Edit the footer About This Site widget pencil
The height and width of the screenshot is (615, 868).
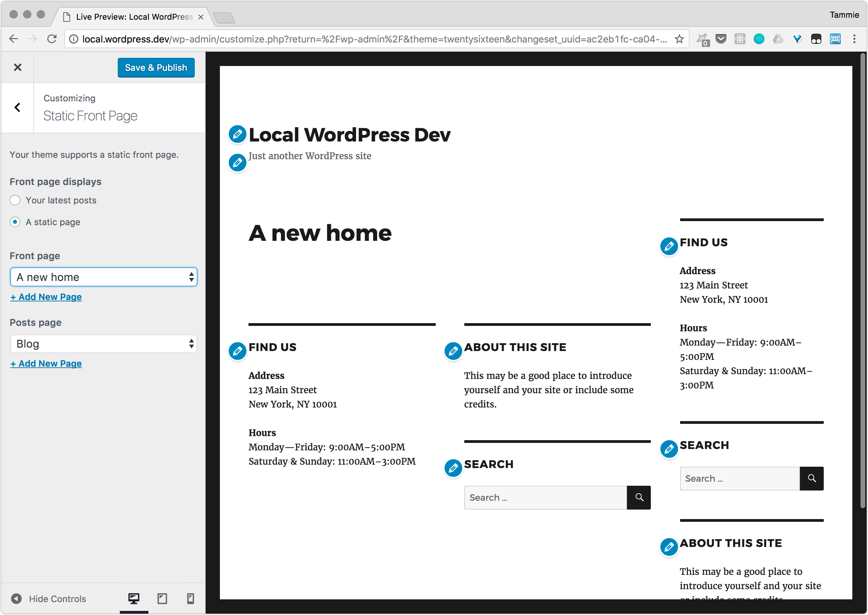click(453, 351)
